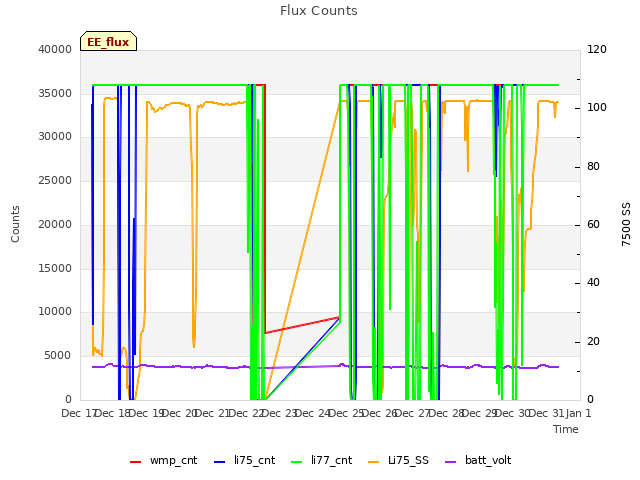This screenshot has width=640, height=480.
Task: Click the 80 tick on right axis
Action: tap(593, 167)
